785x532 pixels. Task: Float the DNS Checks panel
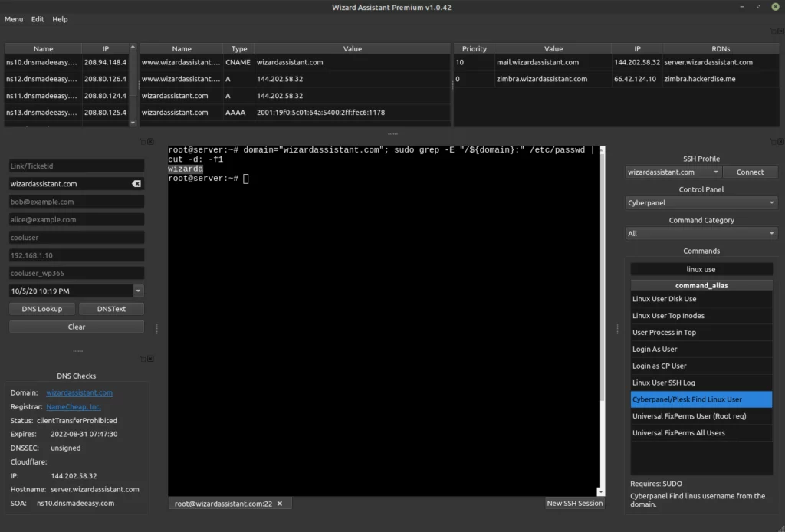143,358
